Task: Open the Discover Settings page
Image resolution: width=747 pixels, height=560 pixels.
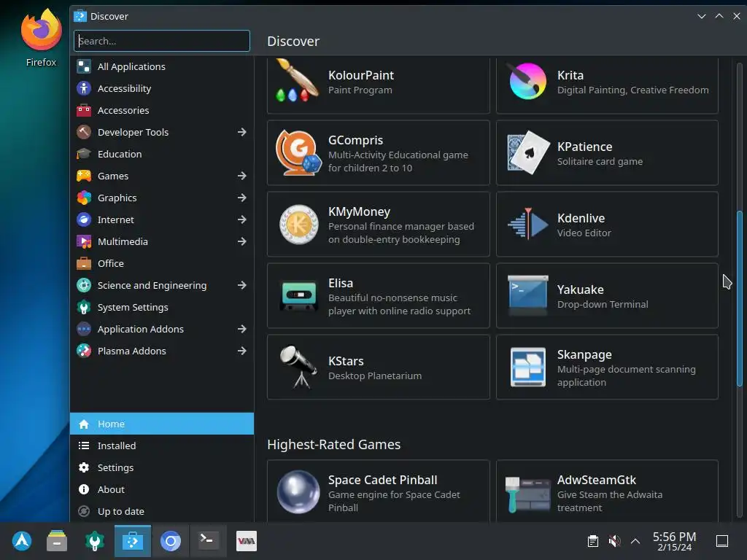Action: [162, 467]
